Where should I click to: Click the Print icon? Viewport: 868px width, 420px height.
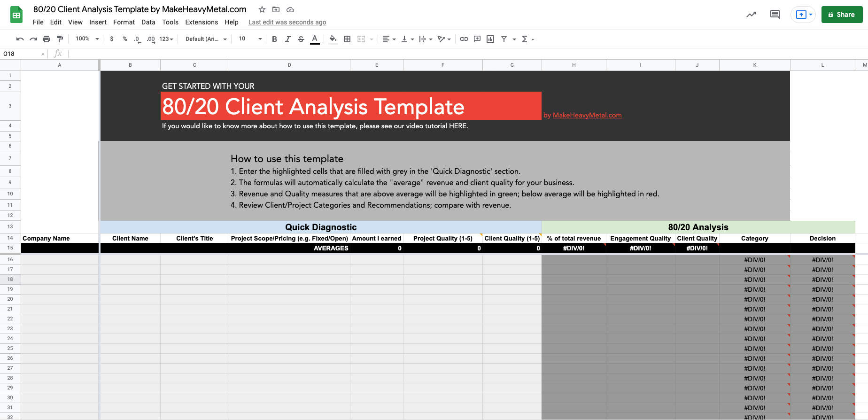(x=46, y=39)
